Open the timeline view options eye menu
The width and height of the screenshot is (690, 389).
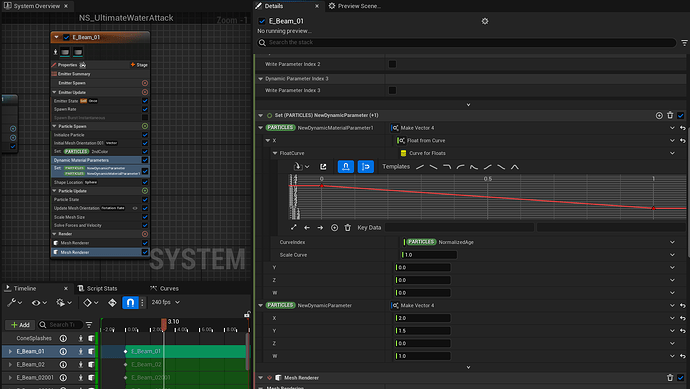click(x=39, y=302)
